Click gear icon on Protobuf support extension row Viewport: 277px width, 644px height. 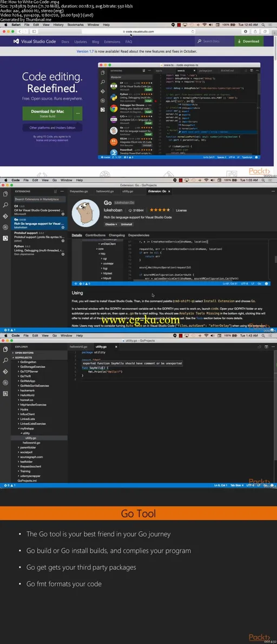(x=63, y=240)
